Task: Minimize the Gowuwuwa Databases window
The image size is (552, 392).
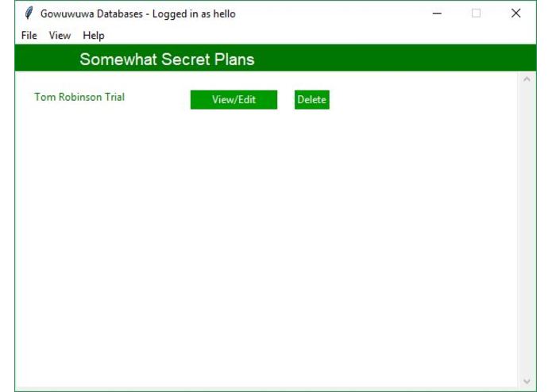Action: click(x=437, y=13)
